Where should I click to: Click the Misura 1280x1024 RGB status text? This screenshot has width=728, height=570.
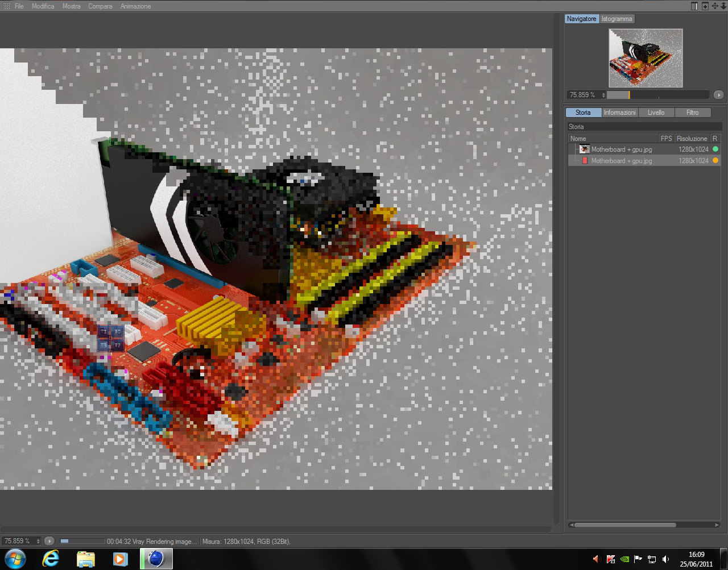(246, 542)
